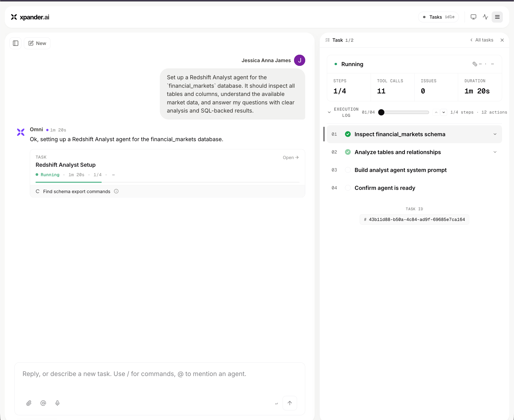This screenshot has width=514, height=420.
Task: Click the info icon beside Find schema export commands
Action: point(116,191)
